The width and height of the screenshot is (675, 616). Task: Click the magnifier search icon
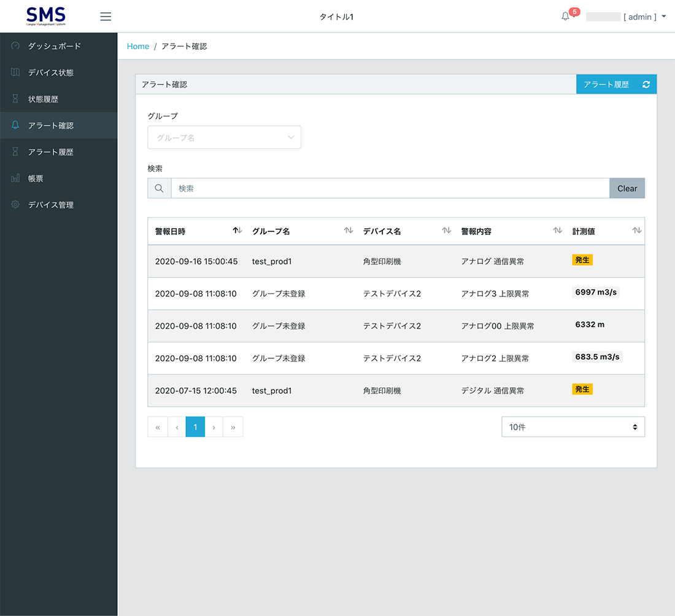[x=160, y=188]
